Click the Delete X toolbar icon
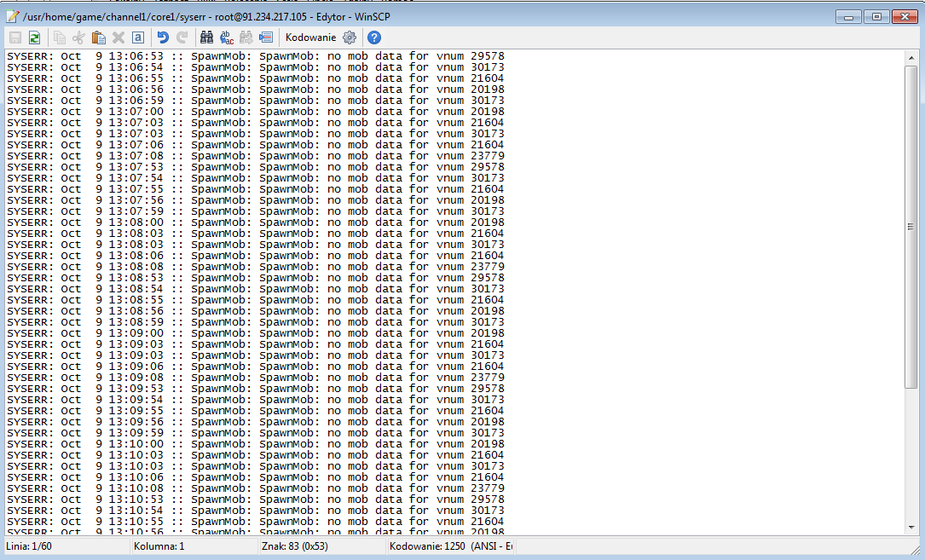 (x=119, y=38)
